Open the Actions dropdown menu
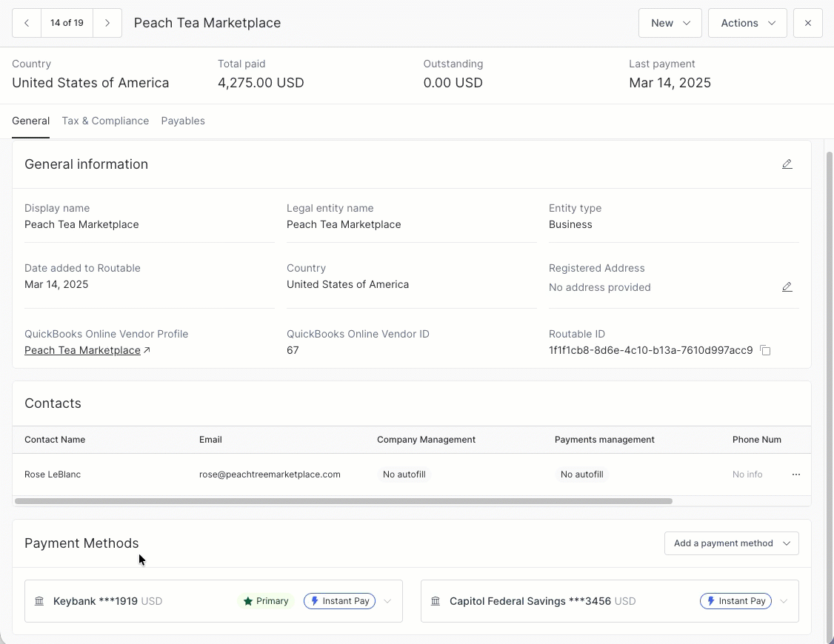 747,23
